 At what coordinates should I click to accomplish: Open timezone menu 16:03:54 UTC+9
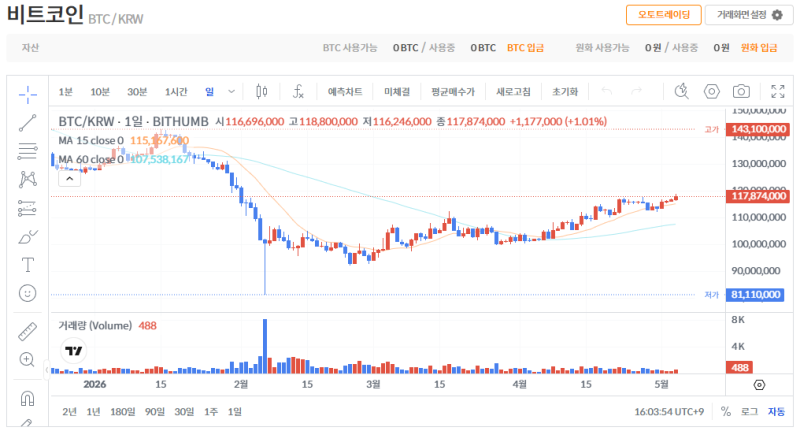pyautogui.click(x=669, y=412)
